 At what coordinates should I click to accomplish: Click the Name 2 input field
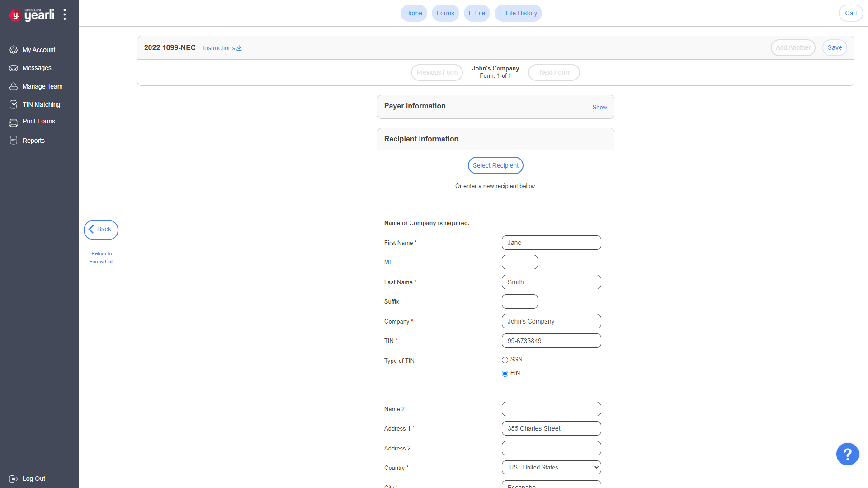pos(552,409)
